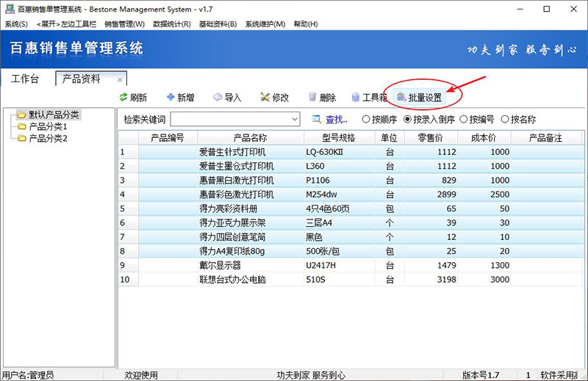This screenshot has height=381, width=588.
Task: Select row 得力A4复印纸80g
Action: (351, 251)
